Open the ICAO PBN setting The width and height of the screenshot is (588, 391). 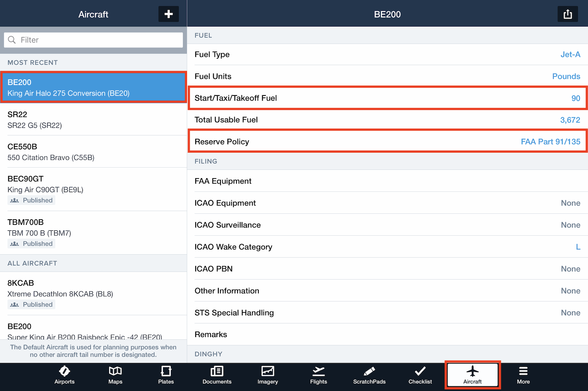pyautogui.click(x=388, y=269)
